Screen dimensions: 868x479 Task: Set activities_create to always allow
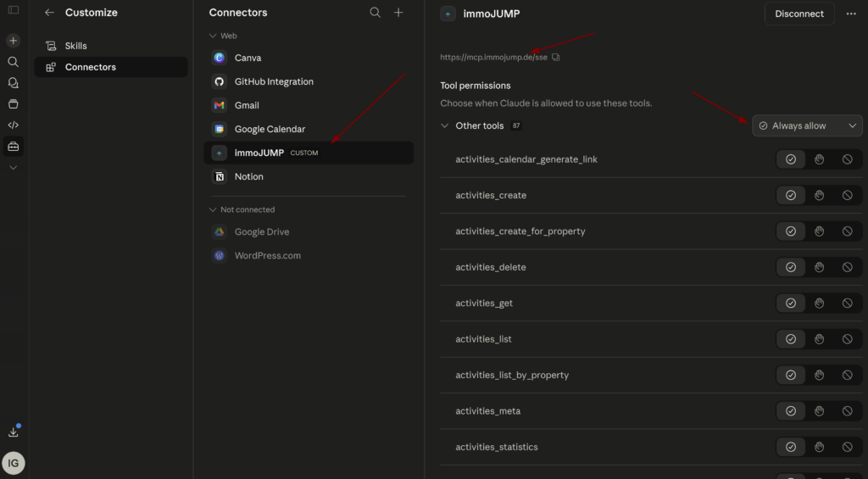click(x=791, y=195)
